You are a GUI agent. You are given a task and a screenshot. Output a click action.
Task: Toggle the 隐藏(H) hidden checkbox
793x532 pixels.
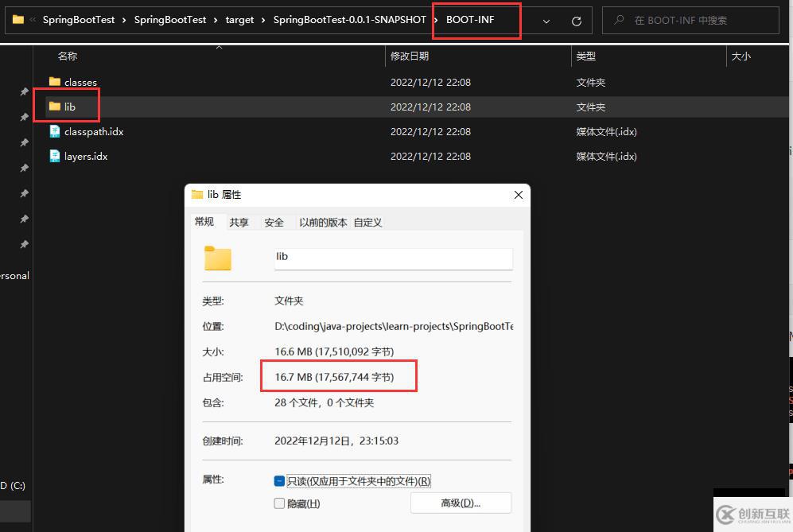point(279,503)
